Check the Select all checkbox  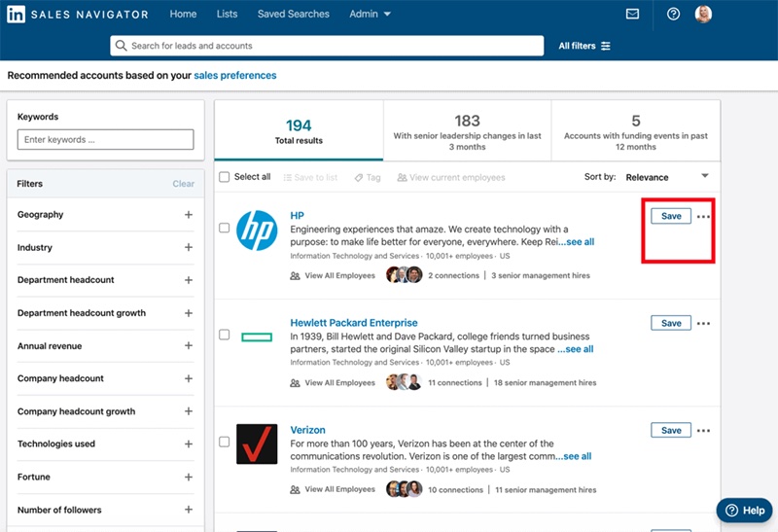(x=225, y=177)
